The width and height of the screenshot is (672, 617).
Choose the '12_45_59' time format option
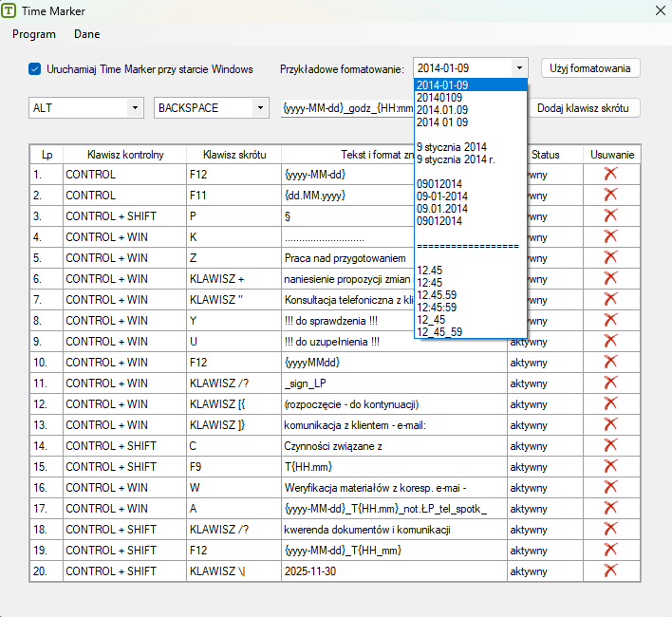[439, 331]
